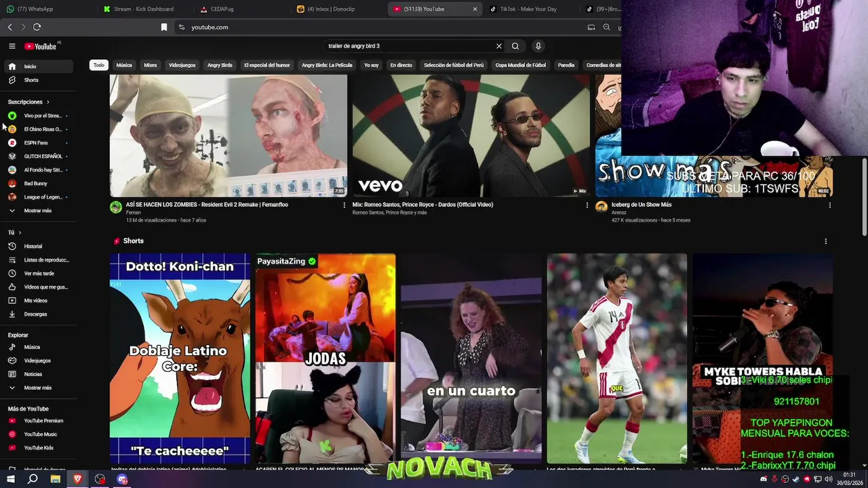Click the zoom-out magnifier icon in the address bar
The image size is (868, 488).
point(606,27)
